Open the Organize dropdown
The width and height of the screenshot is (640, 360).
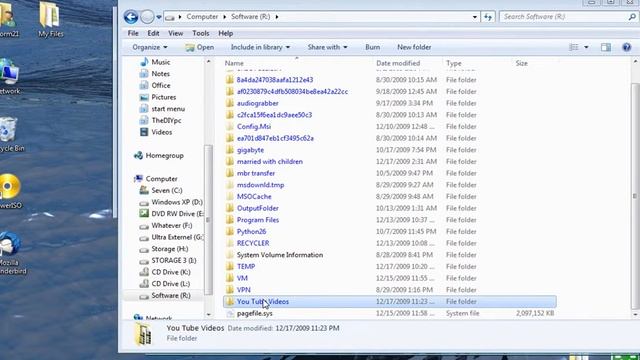coord(149,47)
